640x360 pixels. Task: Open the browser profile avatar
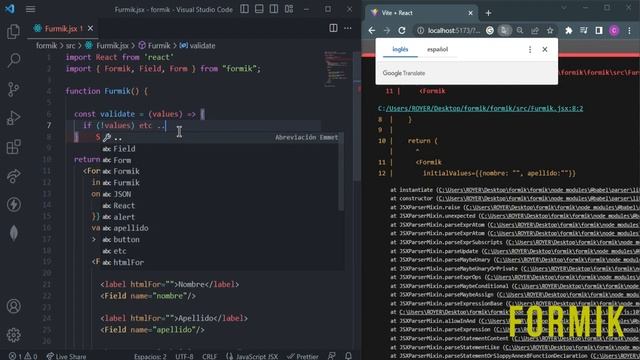point(614,31)
